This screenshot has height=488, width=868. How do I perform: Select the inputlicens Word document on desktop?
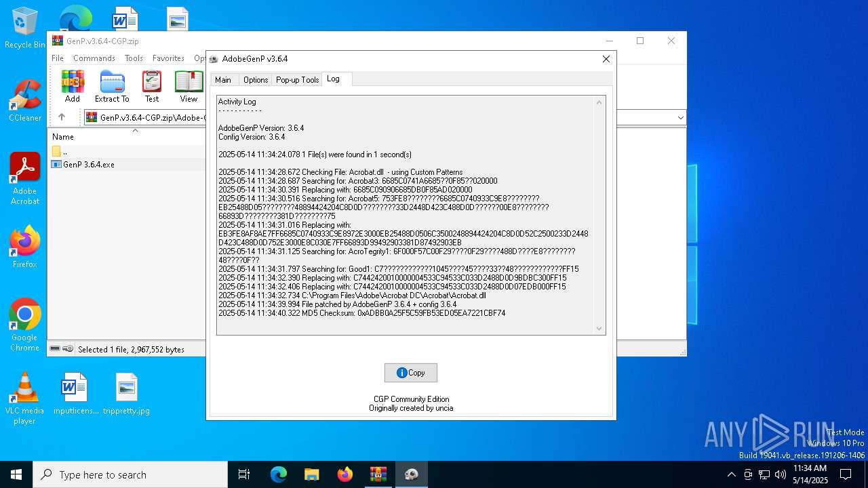click(x=76, y=394)
